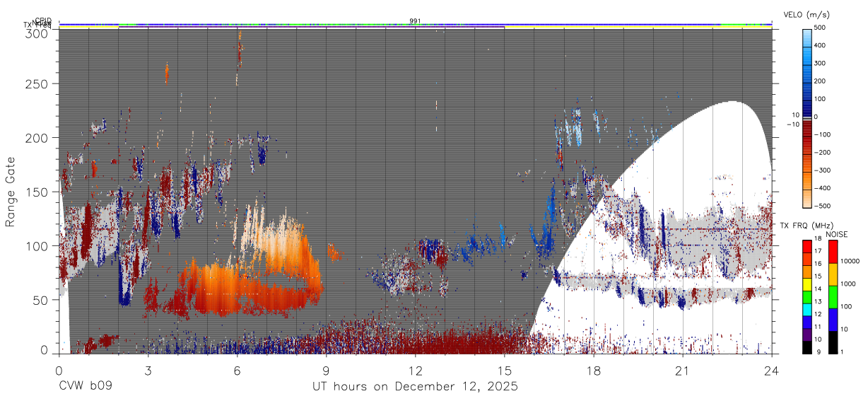868x401 pixels.
Task: Click the CPID value 991 above plot
Action: point(415,21)
